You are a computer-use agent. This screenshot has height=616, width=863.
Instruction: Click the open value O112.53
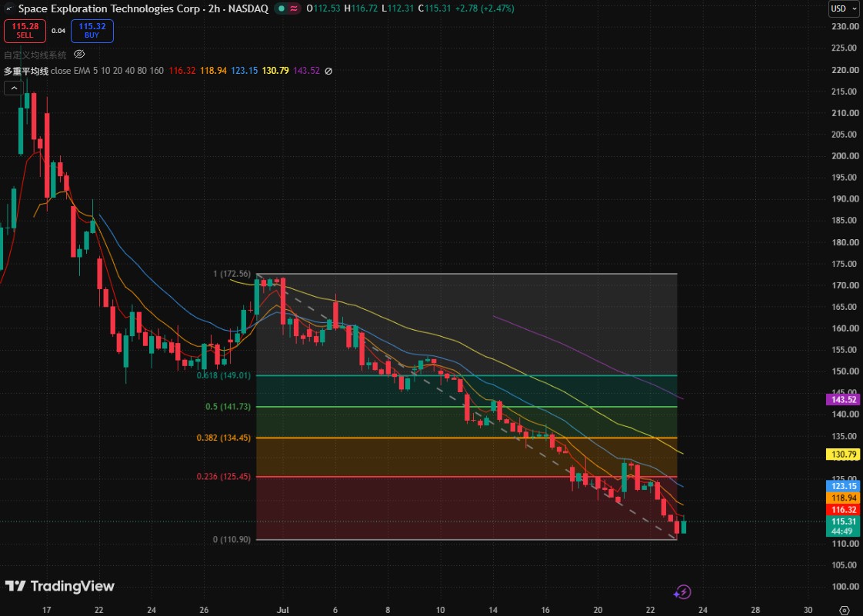click(x=324, y=8)
